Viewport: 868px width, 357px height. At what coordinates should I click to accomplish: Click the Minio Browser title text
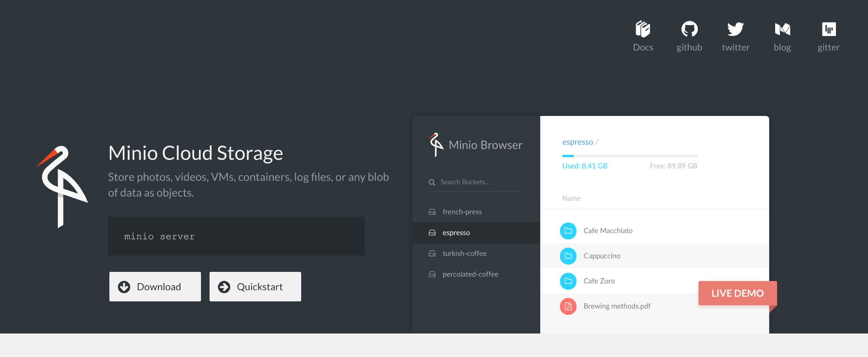tap(485, 145)
